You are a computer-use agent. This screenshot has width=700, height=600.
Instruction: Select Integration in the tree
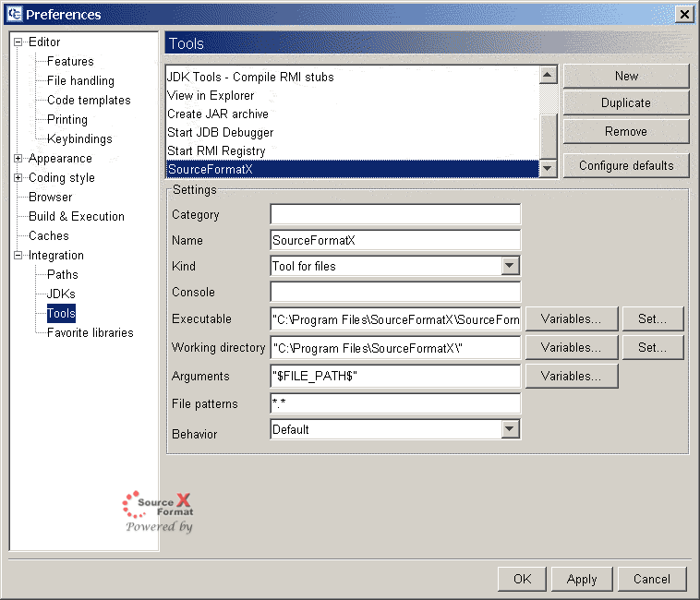click(x=56, y=255)
